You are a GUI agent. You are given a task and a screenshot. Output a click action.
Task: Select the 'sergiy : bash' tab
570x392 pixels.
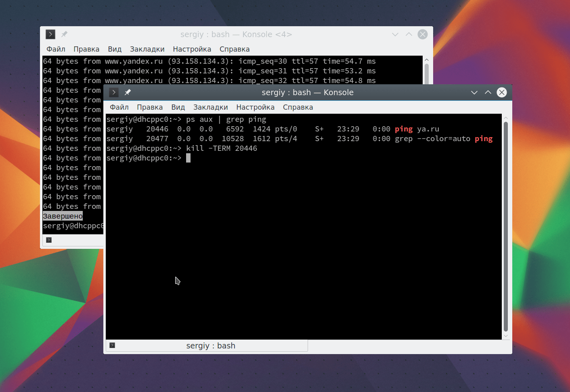[210, 346]
